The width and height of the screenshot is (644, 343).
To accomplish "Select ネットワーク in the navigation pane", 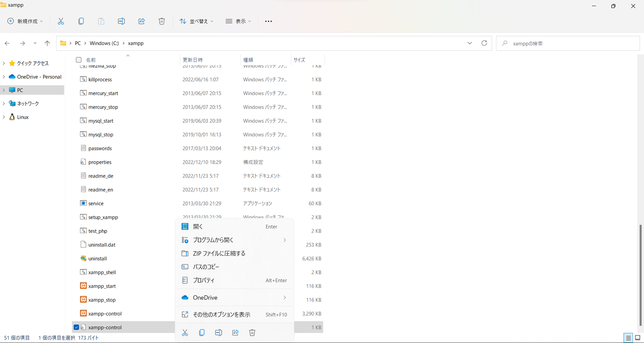I will pyautogui.click(x=28, y=103).
